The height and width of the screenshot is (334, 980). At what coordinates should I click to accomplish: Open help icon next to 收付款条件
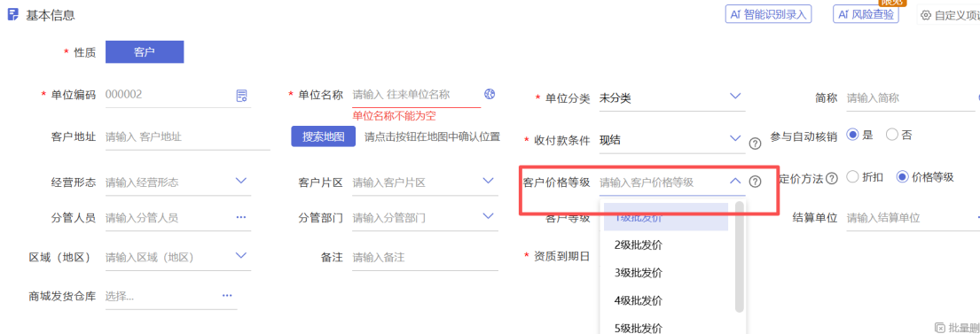click(x=755, y=144)
